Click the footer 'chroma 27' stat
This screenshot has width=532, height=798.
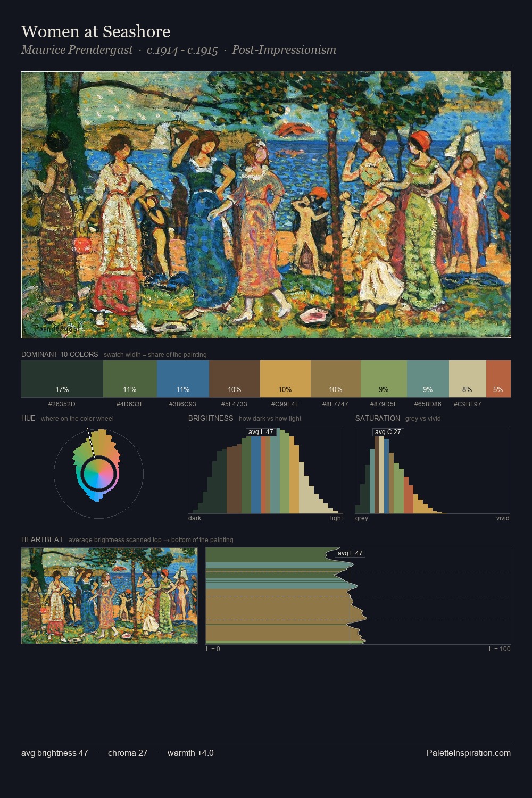[128, 753]
